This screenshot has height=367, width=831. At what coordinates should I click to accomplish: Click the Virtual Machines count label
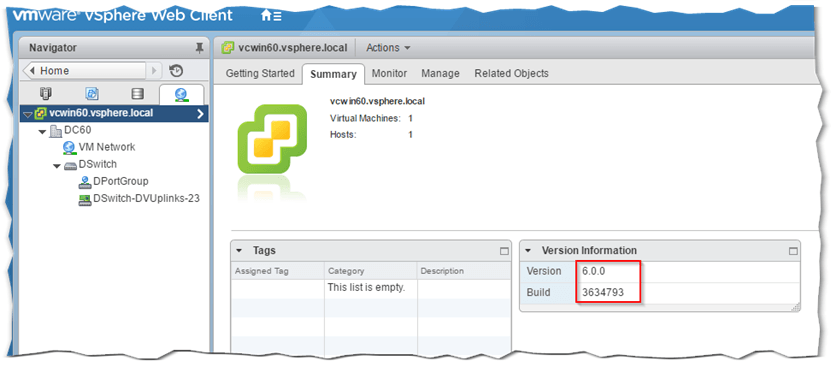[365, 118]
